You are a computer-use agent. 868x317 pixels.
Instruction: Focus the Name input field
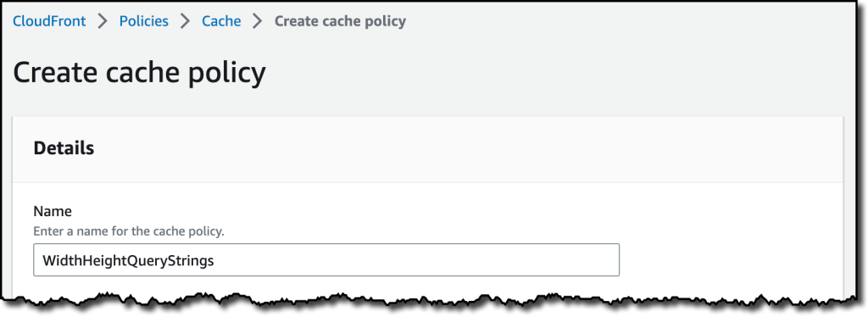[326, 260]
